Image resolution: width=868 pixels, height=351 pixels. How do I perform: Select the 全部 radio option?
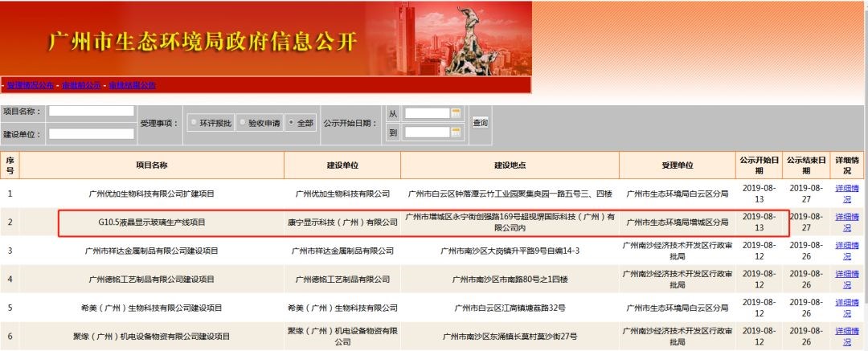point(291,123)
